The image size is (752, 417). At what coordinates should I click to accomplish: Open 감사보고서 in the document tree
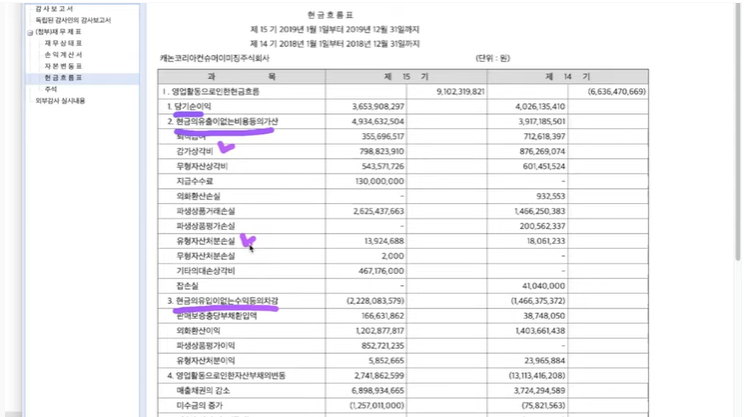[55, 9]
